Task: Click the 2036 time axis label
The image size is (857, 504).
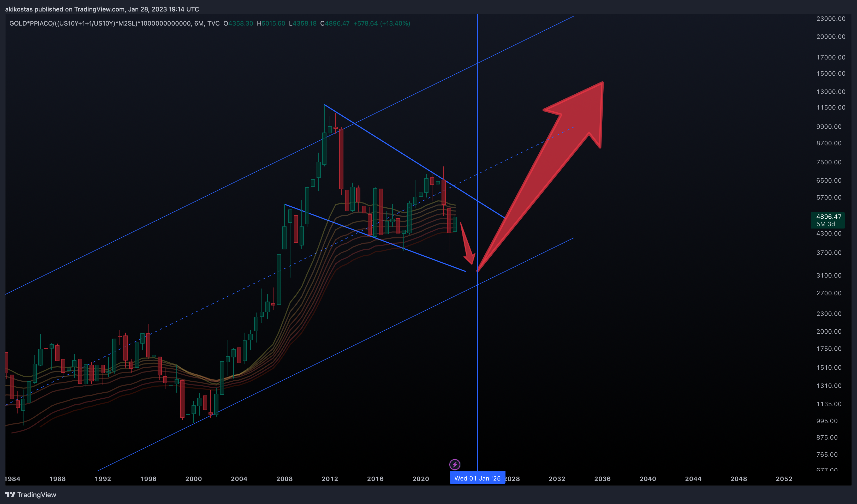Action: coord(602,479)
